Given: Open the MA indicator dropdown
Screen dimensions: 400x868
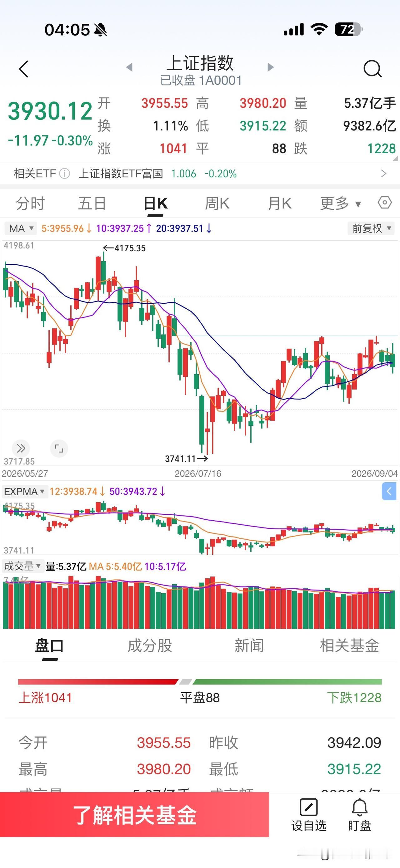Looking at the screenshot, I should [21, 228].
